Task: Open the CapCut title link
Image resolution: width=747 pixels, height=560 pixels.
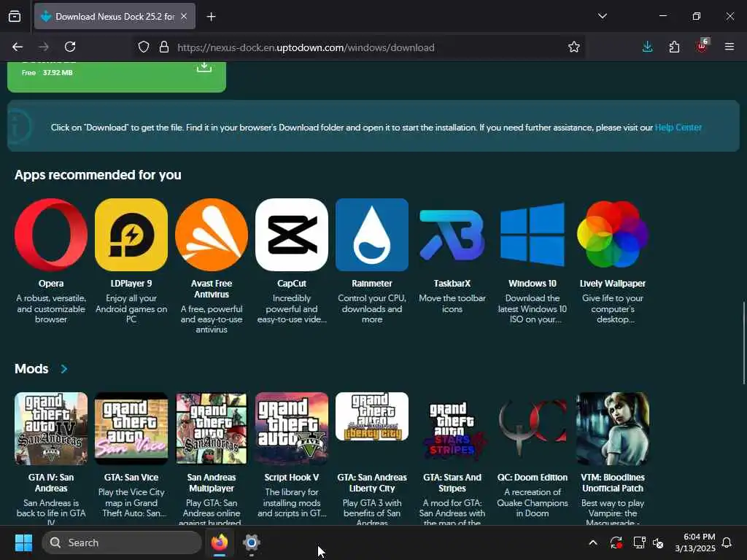Action: [x=292, y=284]
